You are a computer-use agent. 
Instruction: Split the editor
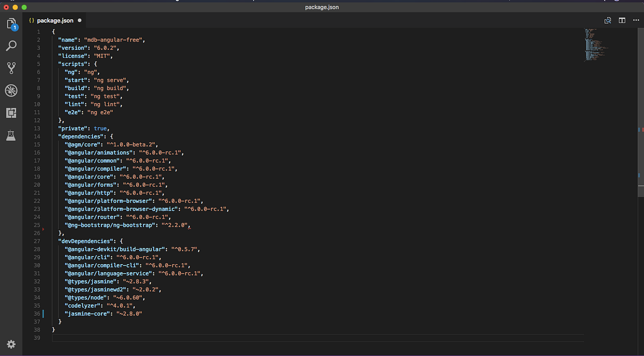(621, 20)
